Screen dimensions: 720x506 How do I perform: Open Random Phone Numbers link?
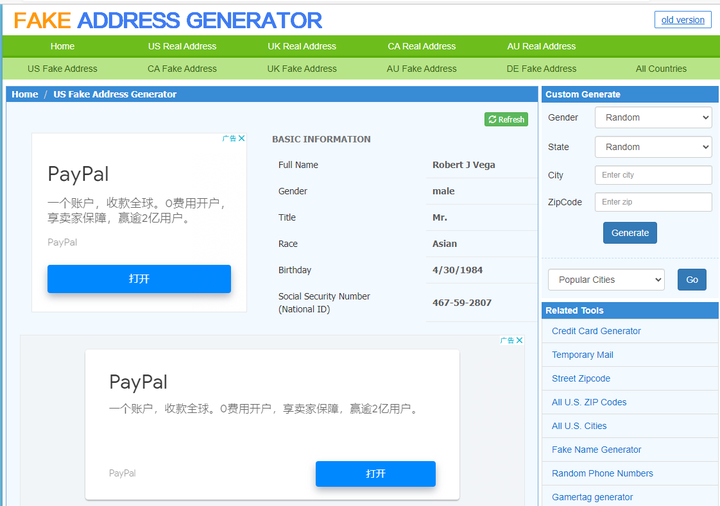pos(602,473)
